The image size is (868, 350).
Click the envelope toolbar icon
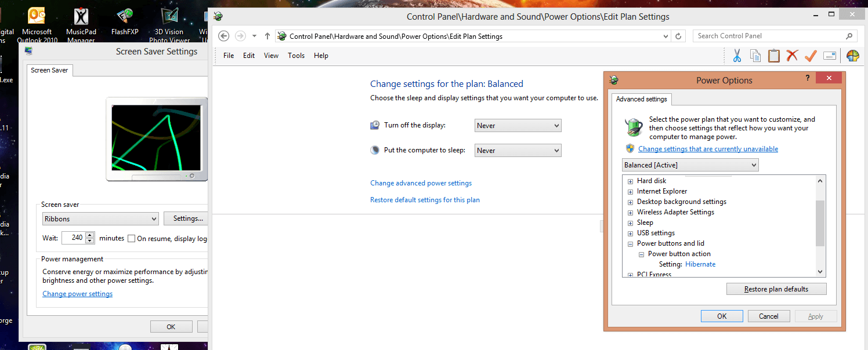[x=829, y=55]
